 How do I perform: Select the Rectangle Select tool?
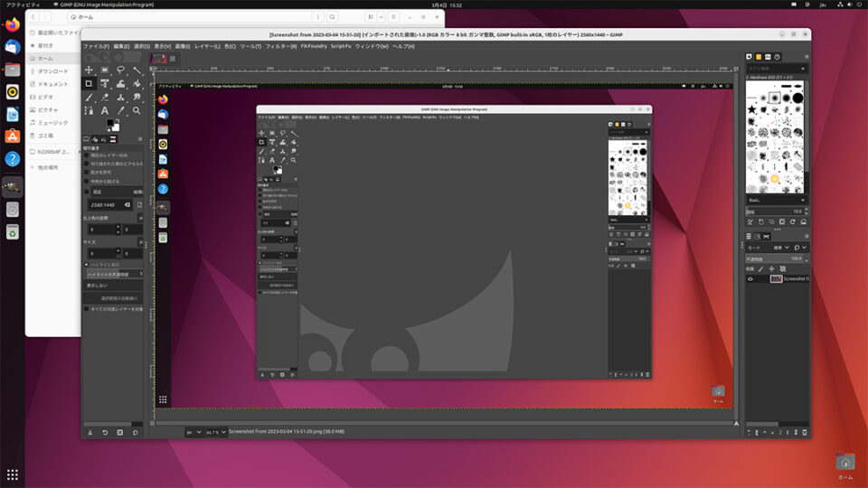[x=105, y=70]
